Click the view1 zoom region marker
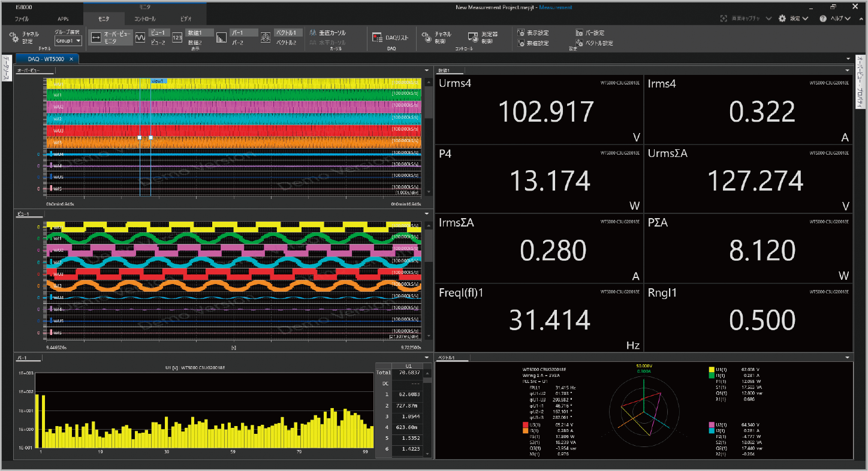This screenshot has height=471, width=868. click(158, 80)
